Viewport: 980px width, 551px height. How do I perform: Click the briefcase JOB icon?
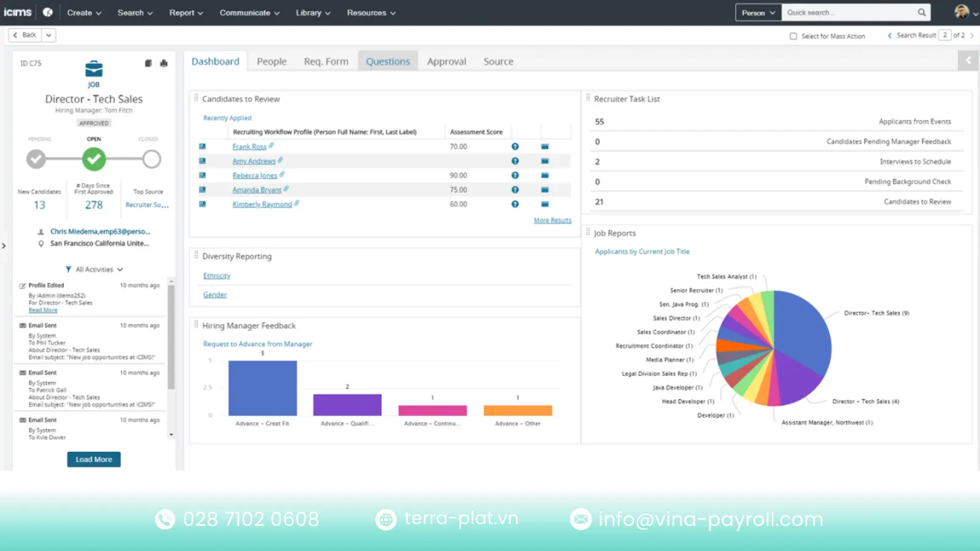click(94, 69)
